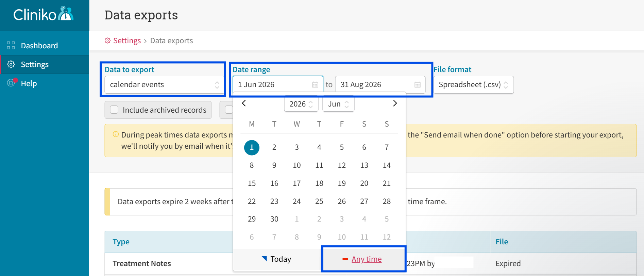
Task: Open the File format Spreadsheet dropdown
Action: click(473, 85)
